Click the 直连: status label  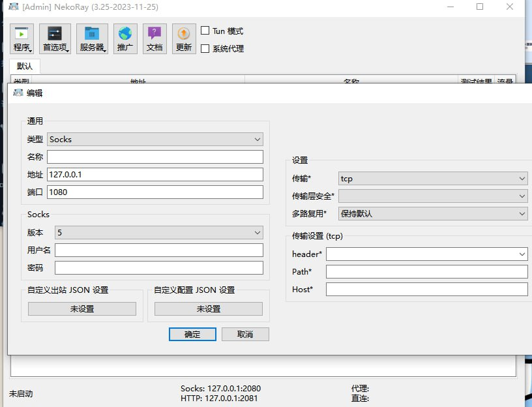tap(360, 398)
